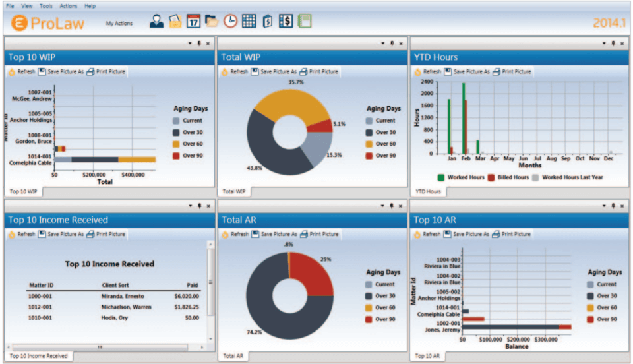Screen dimensions: 633x364
Task: Click the dollar sign ledger icon
Action: coord(286,21)
